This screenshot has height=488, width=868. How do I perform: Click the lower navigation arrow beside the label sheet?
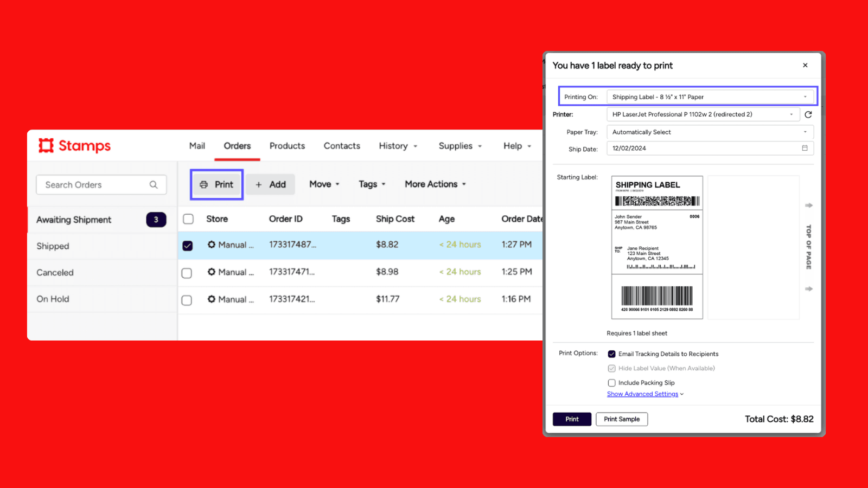[x=809, y=289]
